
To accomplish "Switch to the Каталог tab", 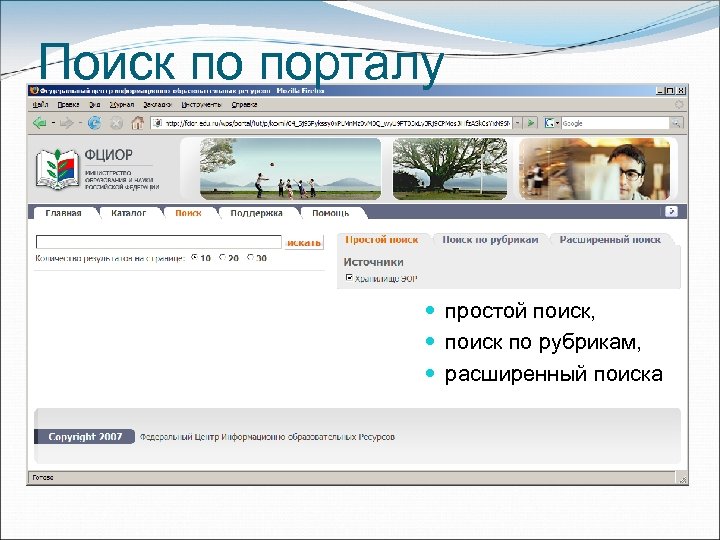I will (129, 213).
